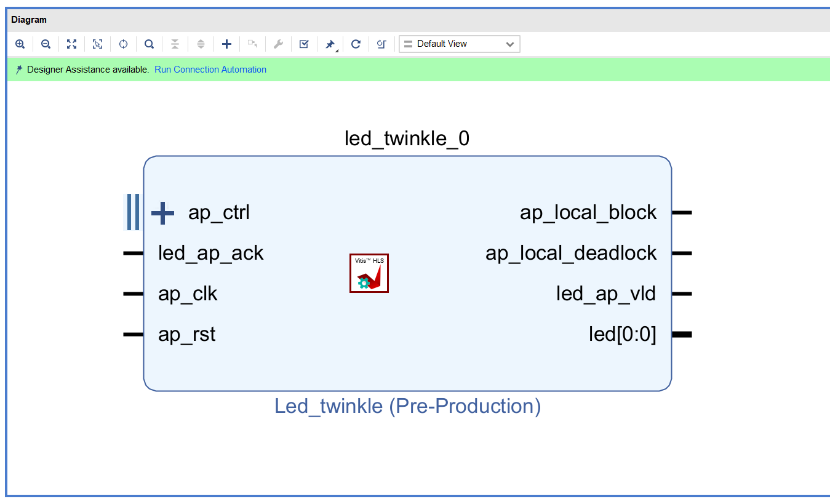
Task: Select the led_ap_ack input pin stub
Action: [134, 253]
